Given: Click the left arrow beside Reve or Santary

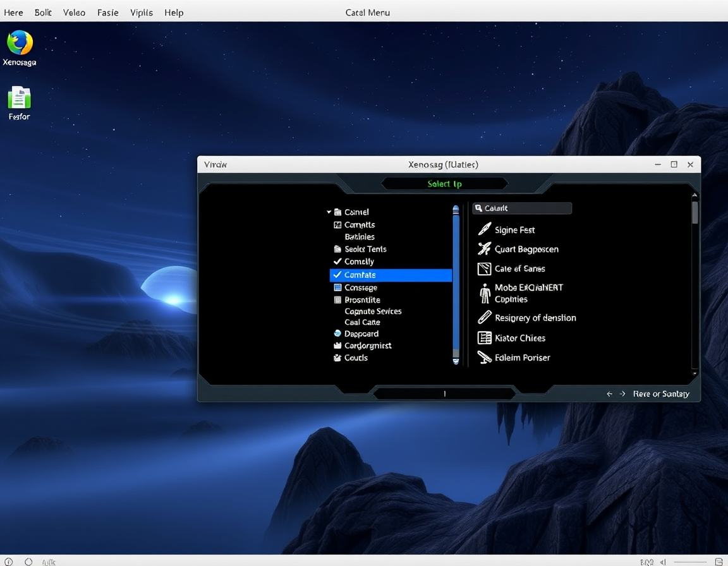Looking at the screenshot, I should 609,394.
